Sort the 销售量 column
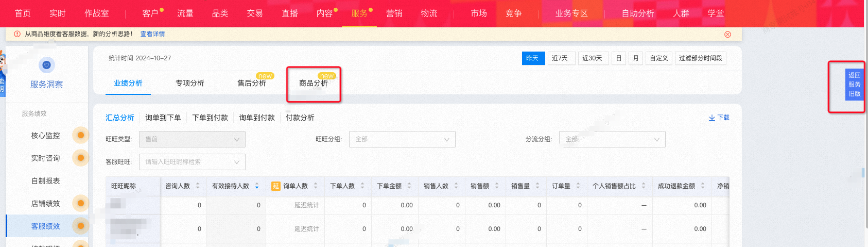The height and width of the screenshot is (247, 868). click(x=537, y=186)
